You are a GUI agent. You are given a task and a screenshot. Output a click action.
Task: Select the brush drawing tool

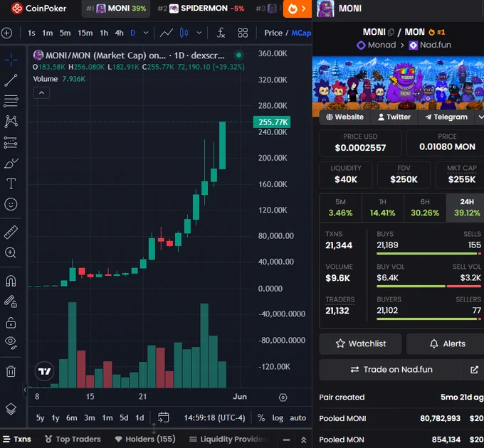[x=11, y=163]
